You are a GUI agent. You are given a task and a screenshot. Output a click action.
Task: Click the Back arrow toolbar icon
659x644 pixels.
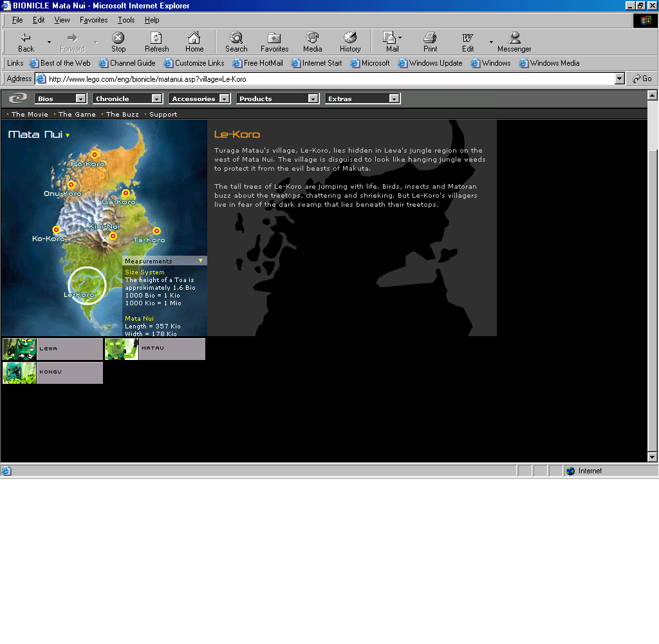(26, 38)
